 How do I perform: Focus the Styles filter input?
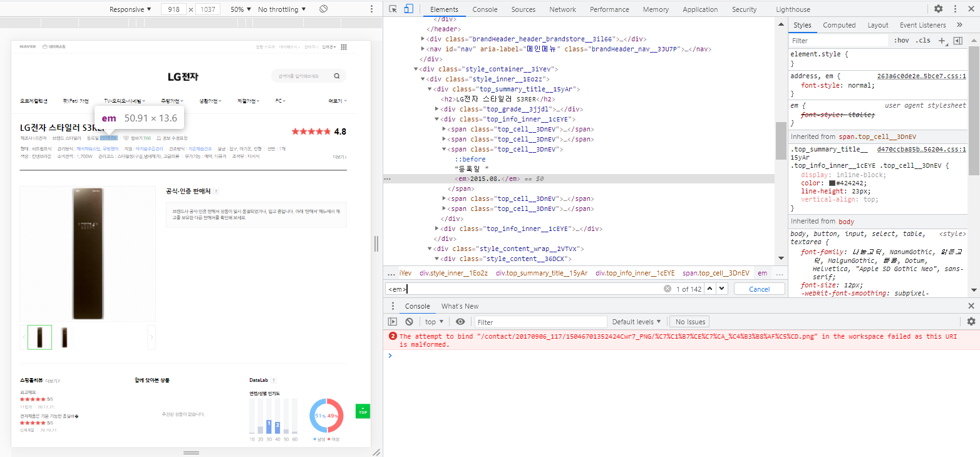(x=839, y=41)
